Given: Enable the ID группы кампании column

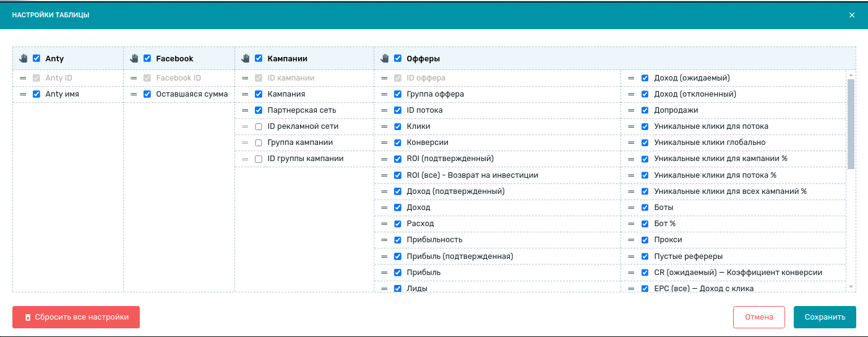Looking at the screenshot, I should tap(259, 159).
